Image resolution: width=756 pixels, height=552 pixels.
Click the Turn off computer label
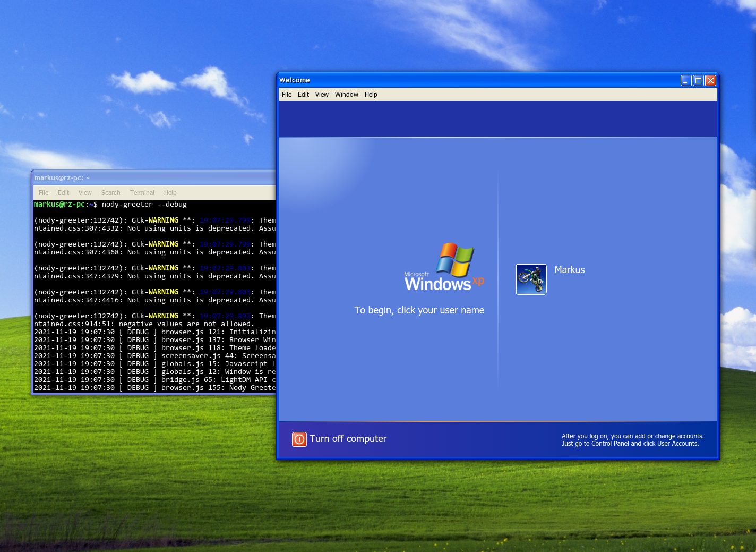click(348, 439)
